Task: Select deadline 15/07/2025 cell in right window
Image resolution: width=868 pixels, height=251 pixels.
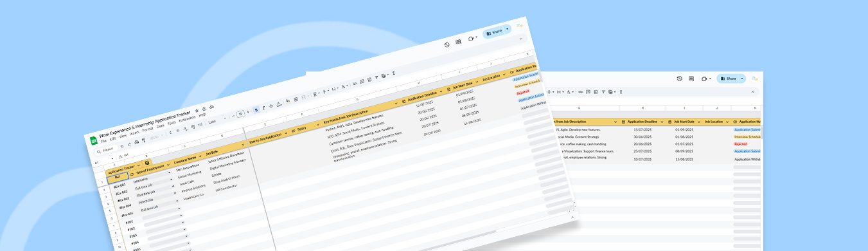Action: [642, 129]
